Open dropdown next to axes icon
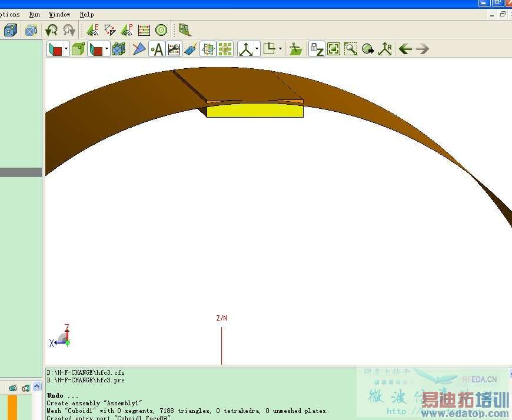Viewport: 512px width, 420px height. pos(257,49)
